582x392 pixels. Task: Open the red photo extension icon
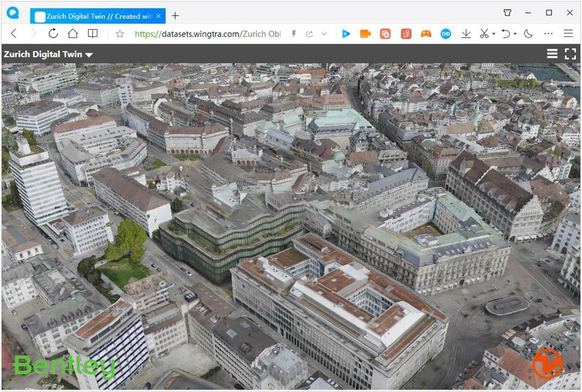pyautogui.click(x=386, y=34)
